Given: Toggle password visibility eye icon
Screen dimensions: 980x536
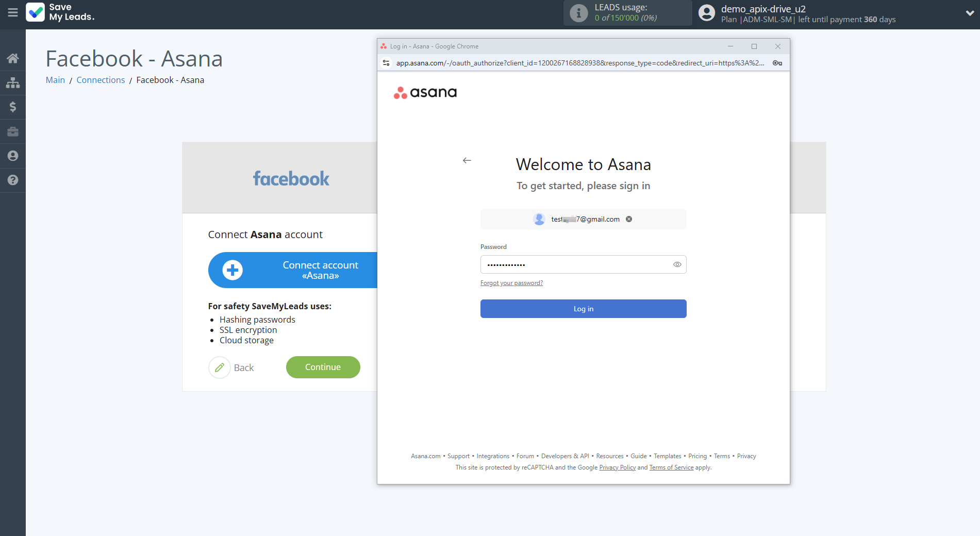Looking at the screenshot, I should click(x=677, y=264).
